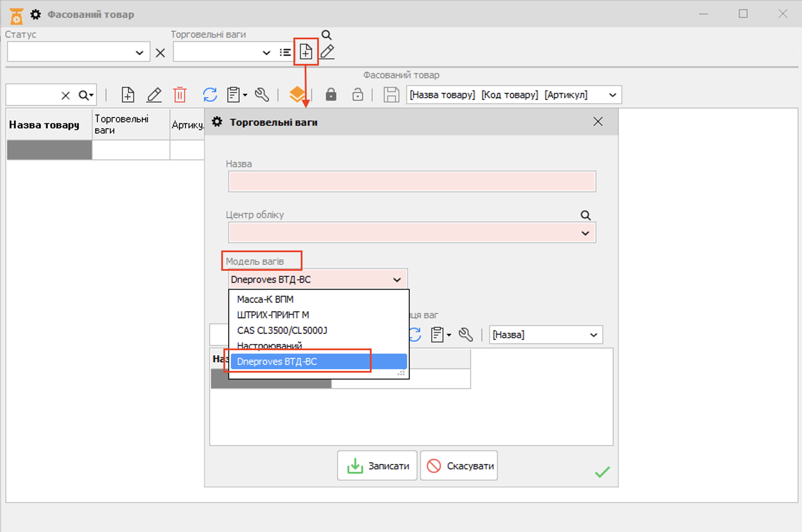Close the Торговельні ваги dialog
Image resolution: width=802 pixels, height=532 pixels.
[598, 122]
